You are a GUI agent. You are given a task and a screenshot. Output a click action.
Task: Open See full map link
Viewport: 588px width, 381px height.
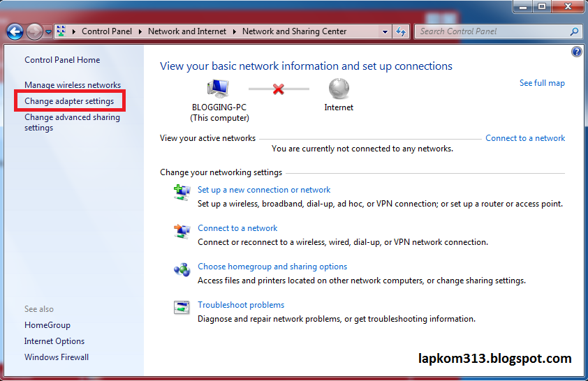point(542,83)
